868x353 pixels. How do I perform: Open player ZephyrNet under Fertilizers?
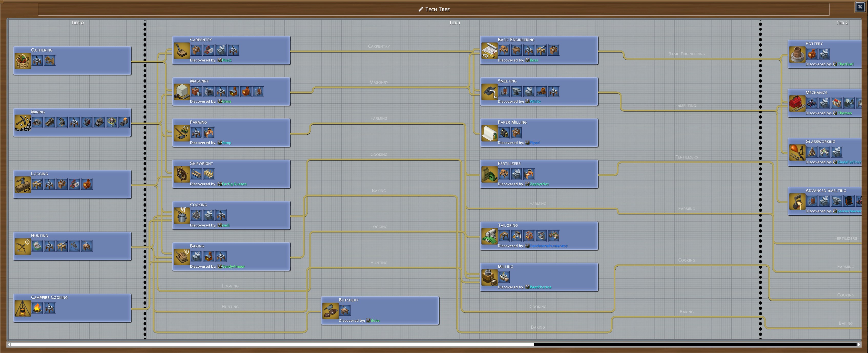coord(539,184)
